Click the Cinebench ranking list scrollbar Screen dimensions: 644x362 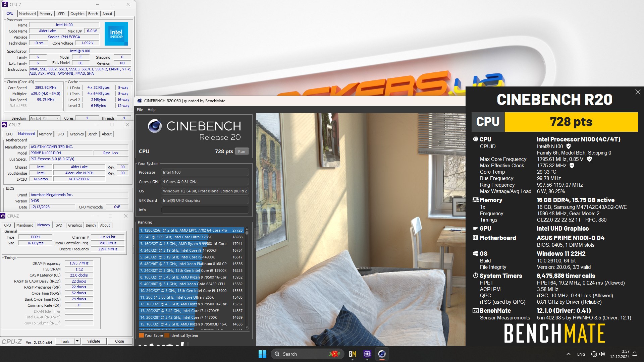247,278
